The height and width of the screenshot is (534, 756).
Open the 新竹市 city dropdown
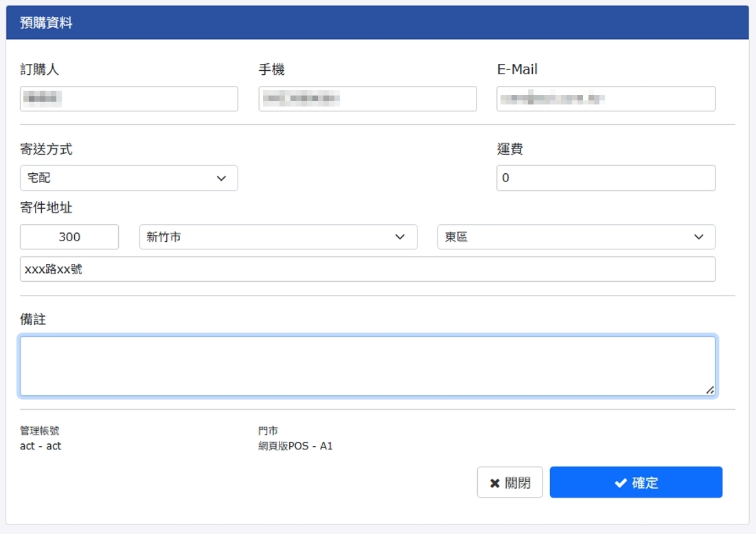pos(277,236)
